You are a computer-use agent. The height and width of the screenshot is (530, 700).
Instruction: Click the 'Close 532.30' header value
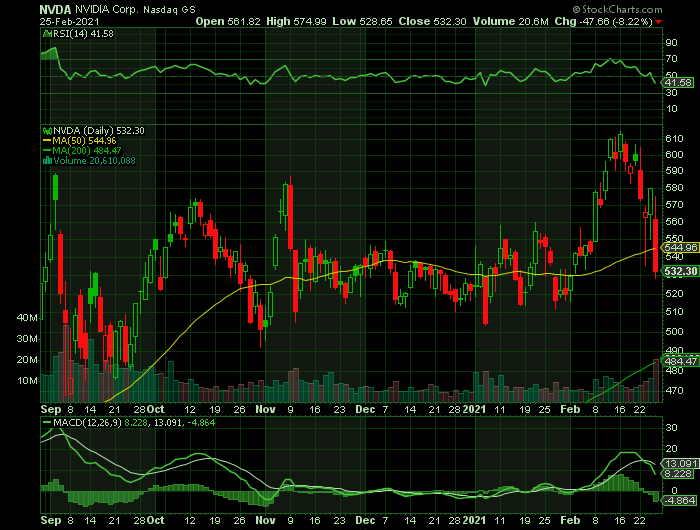(432, 21)
